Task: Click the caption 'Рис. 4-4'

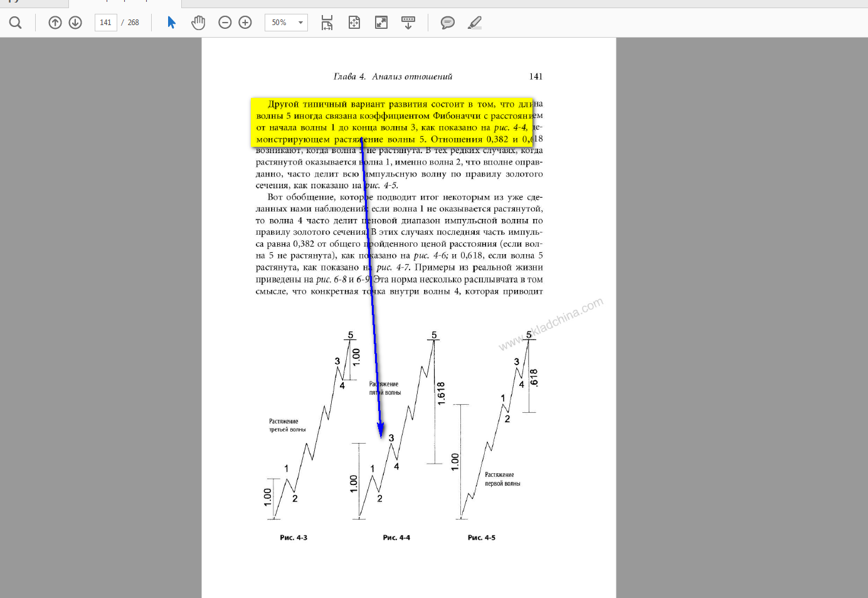Action: (x=396, y=538)
